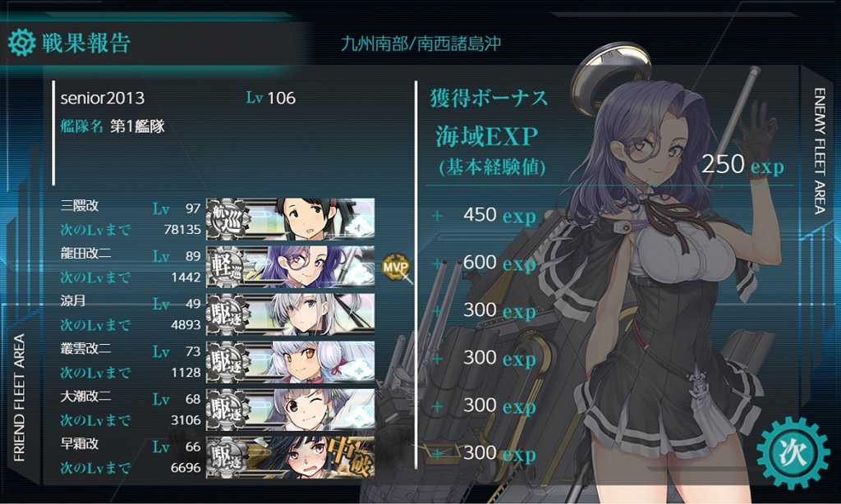Screen dimensions: 841x504
Task: Click the gear icon beside 戦果報告
Action: point(22,43)
